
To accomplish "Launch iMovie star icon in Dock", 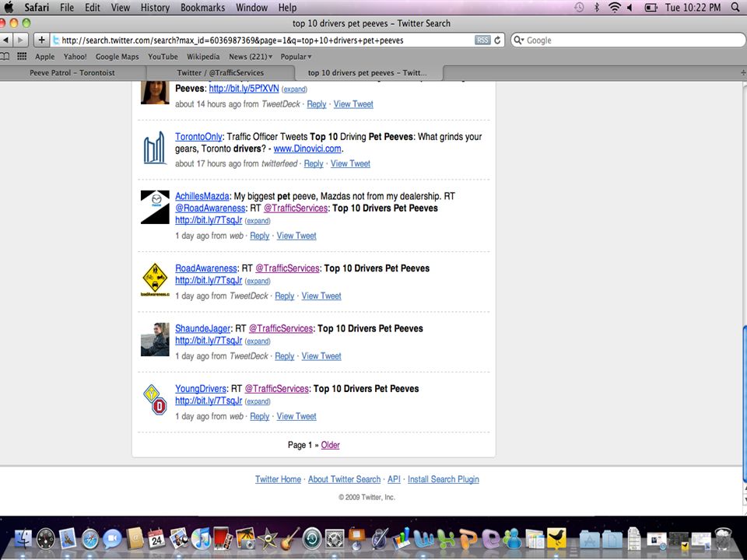I will (267, 539).
